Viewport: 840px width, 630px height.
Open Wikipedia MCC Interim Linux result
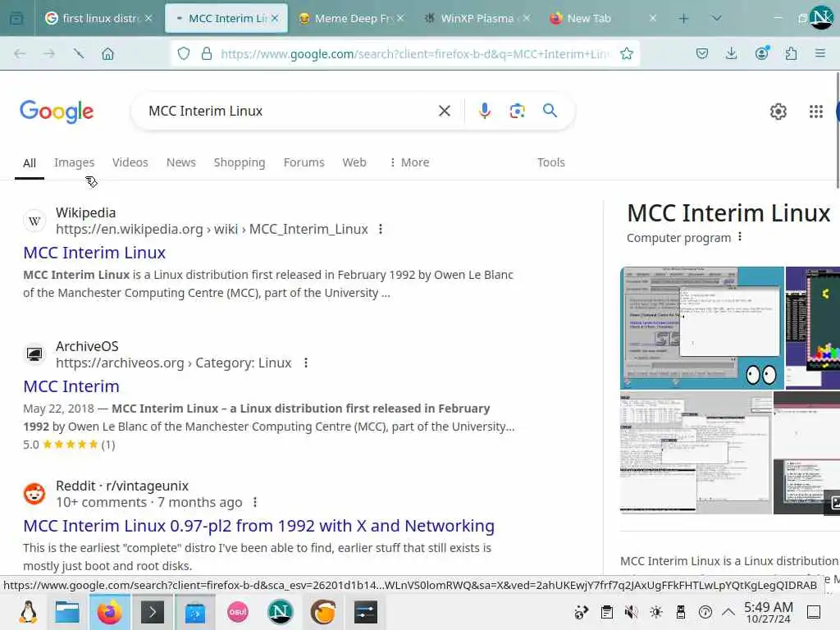[x=94, y=253]
